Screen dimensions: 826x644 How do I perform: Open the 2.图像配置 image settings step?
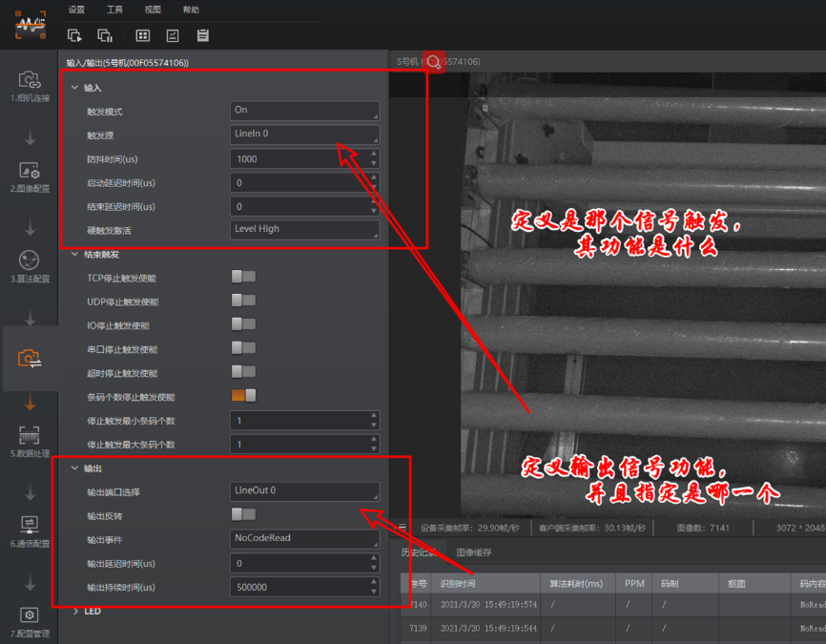(29, 175)
